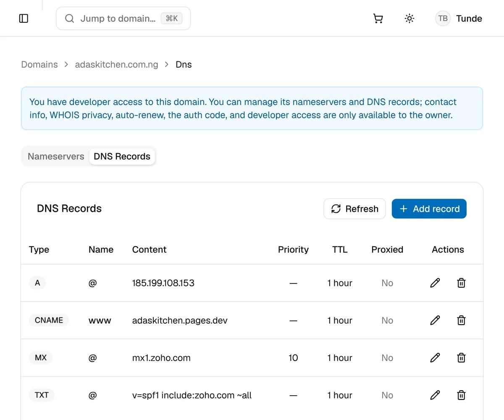504x420 pixels.
Task: Delete the MX mx1.zoho.com record
Action: (x=461, y=358)
